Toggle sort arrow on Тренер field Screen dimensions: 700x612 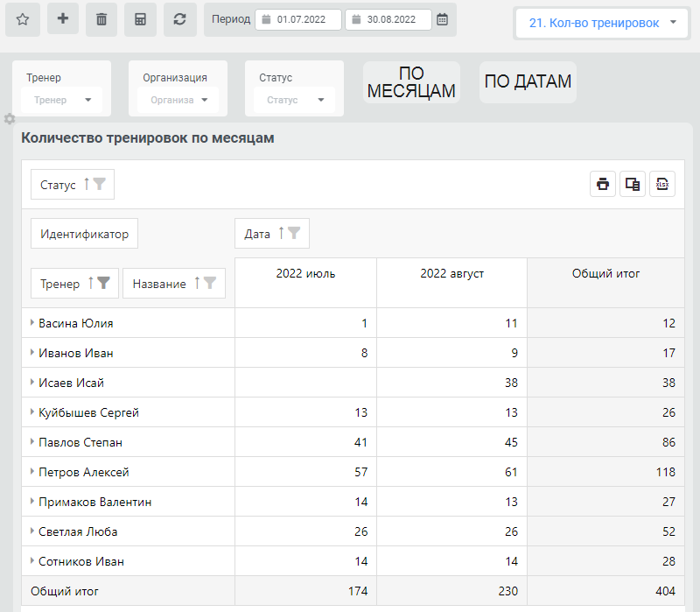click(91, 282)
